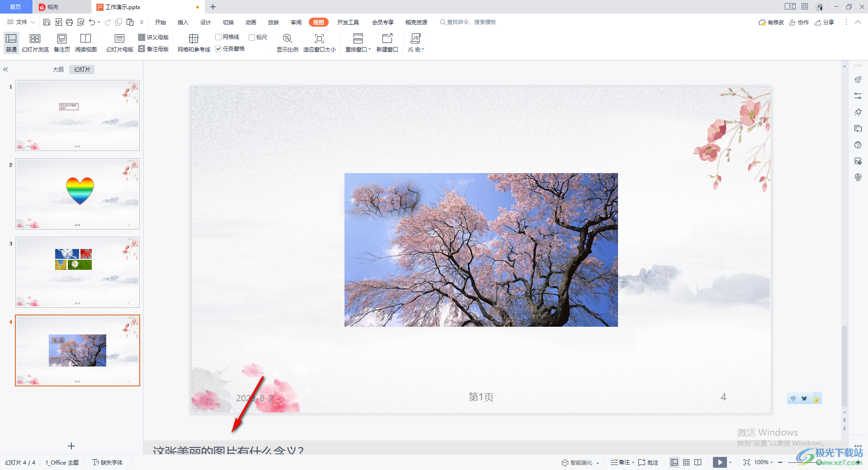Switch to Outline (大纲) pane tab
Image resolution: width=868 pixels, height=470 pixels.
[58, 70]
